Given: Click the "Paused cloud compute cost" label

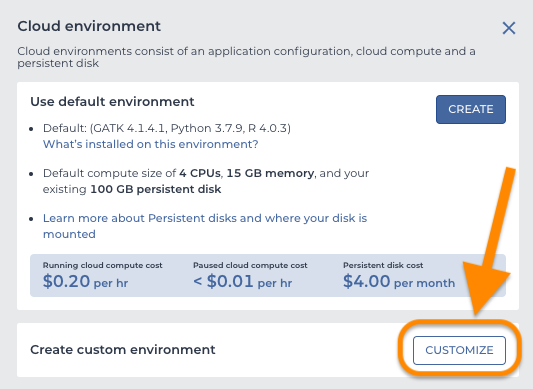Looking at the screenshot, I should pos(250,265).
